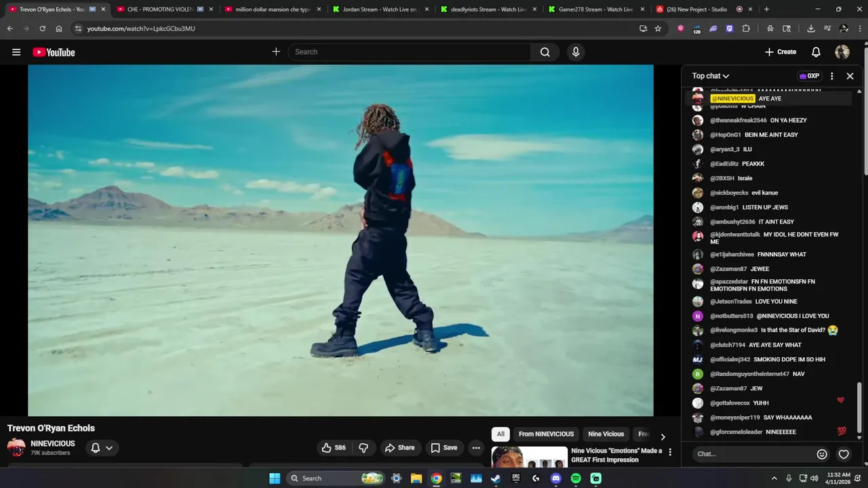The height and width of the screenshot is (488, 868).
Task: Select the From NINEVICIOUS filter chip
Action: pos(546,434)
